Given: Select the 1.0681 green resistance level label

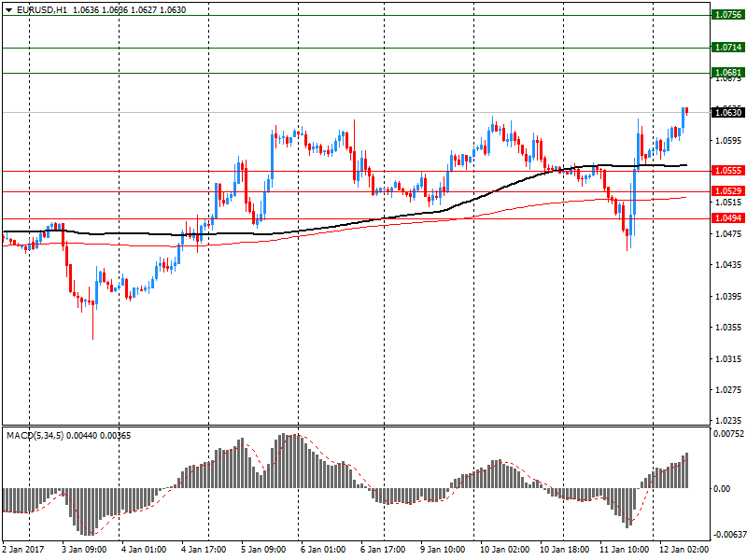Looking at the screenshot, I should click(728, 73).
